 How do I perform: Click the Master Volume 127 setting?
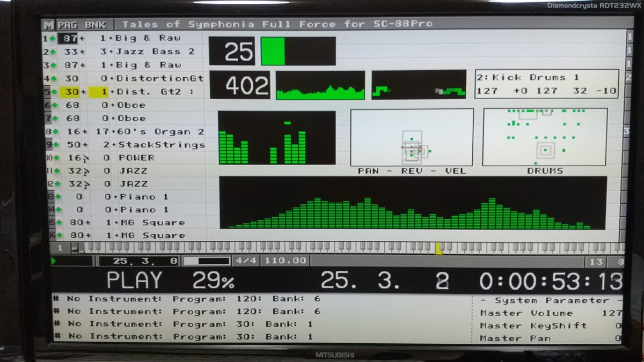pyautogui.click(x=551, y=313)
